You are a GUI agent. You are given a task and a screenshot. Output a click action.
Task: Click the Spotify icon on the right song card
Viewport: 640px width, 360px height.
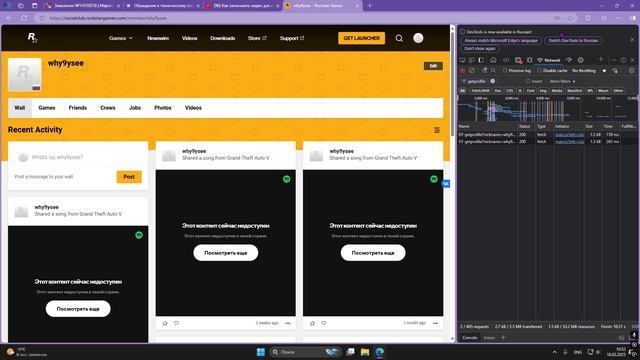coord(434,179)
